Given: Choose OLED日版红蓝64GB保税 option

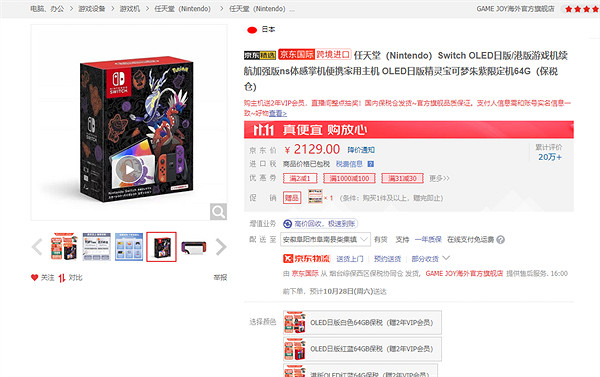Looking at the screenshot, I should (x=362, y=349).
